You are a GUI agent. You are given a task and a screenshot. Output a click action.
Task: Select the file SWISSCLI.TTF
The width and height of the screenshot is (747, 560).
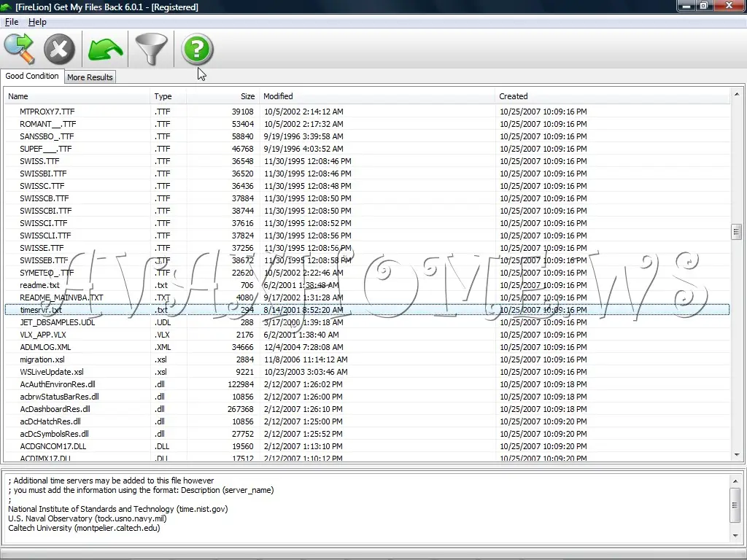click(x=45, y=236)
